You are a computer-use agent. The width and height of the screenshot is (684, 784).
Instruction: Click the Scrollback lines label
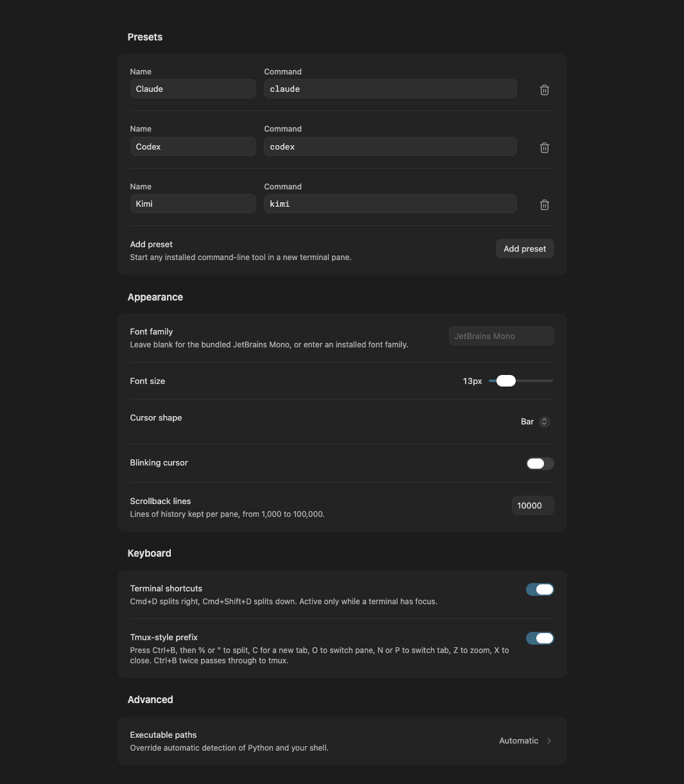tap(161, 501)
